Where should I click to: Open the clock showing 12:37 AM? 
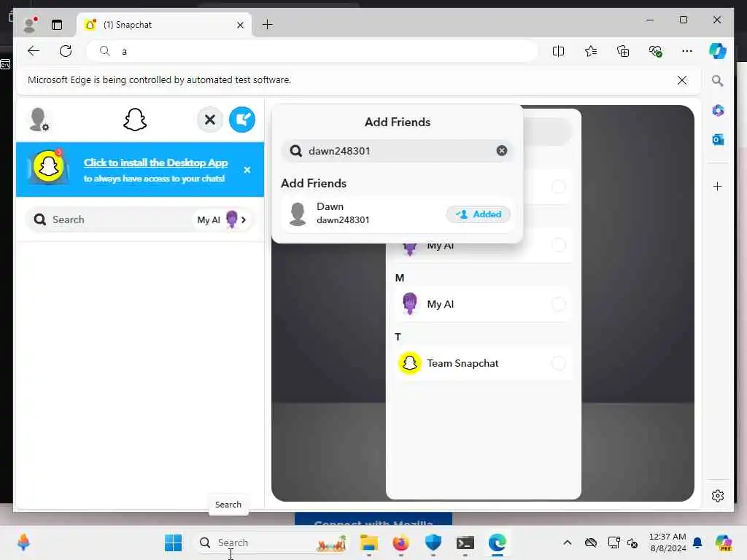click(x=667, y=542)
